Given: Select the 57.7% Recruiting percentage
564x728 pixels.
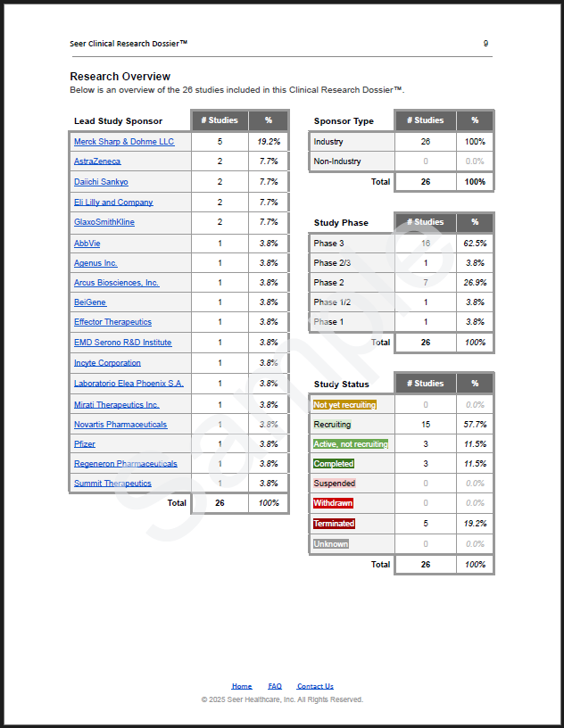Looking at the screenshot, I should 475,425.
